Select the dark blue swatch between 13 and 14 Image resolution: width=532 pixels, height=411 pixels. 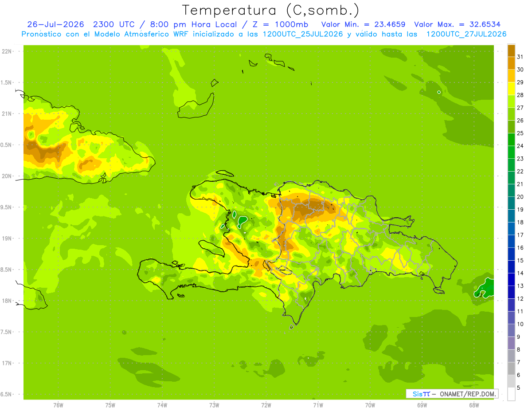pyautogui.click(x=511, y=279)
